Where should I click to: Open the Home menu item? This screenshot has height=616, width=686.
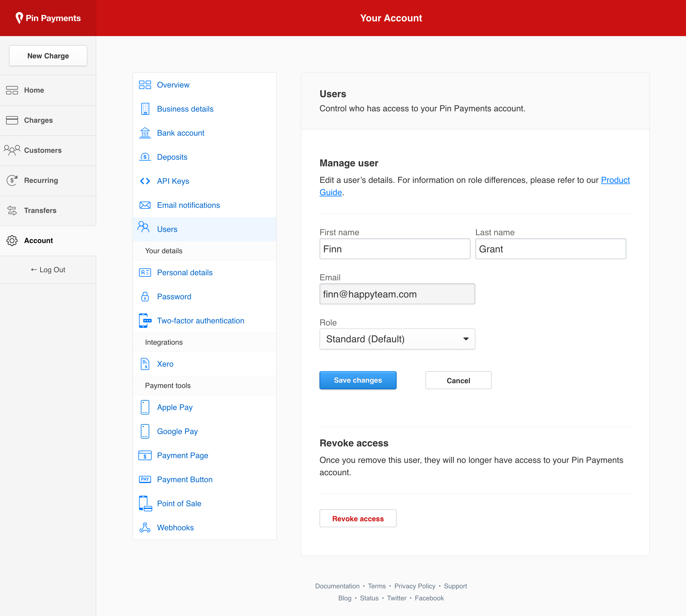pyautogui.click(x=48, y=90)
